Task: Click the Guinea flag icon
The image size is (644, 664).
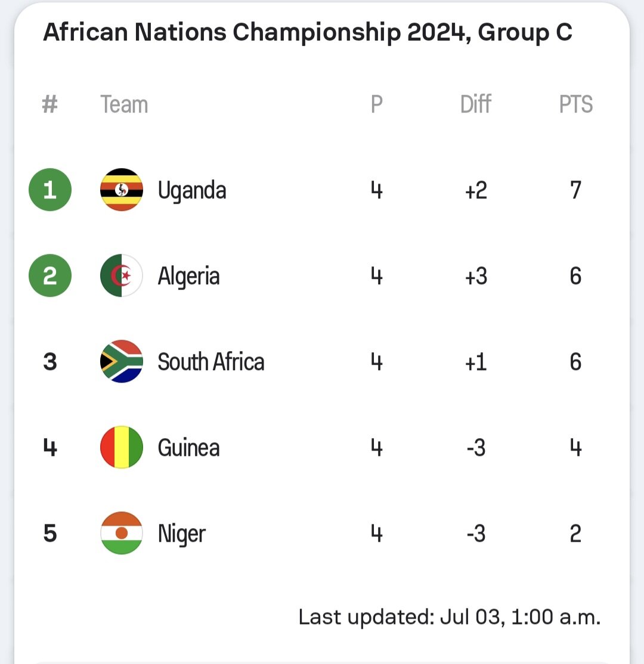Action: [x=122, y=448]
